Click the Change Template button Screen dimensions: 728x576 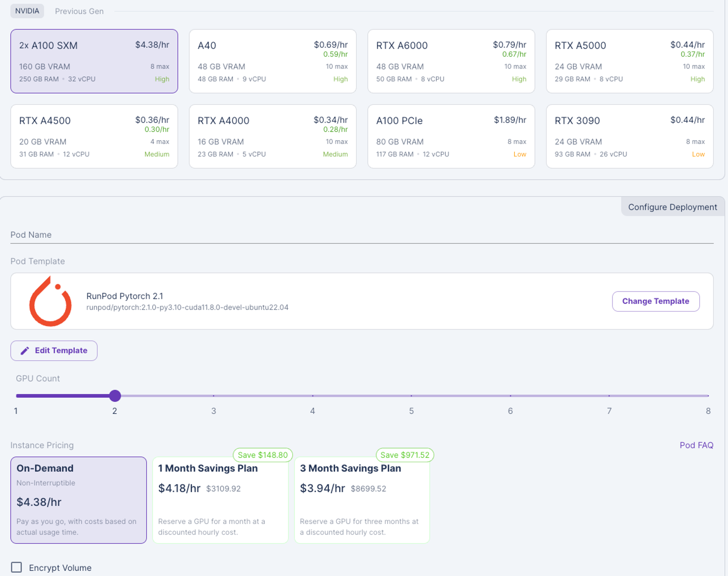click(655, 301)
